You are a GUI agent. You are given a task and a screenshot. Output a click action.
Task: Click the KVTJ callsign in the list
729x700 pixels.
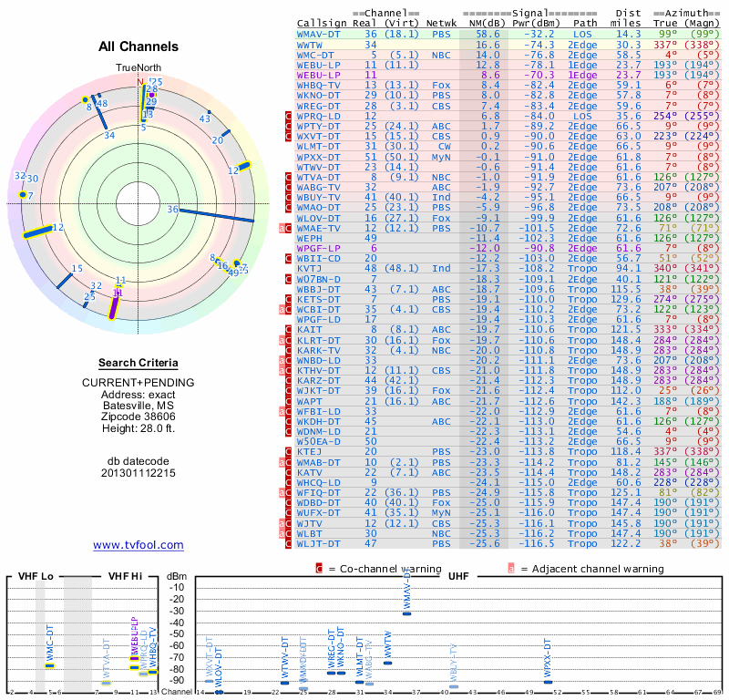(x=310, y=269)
